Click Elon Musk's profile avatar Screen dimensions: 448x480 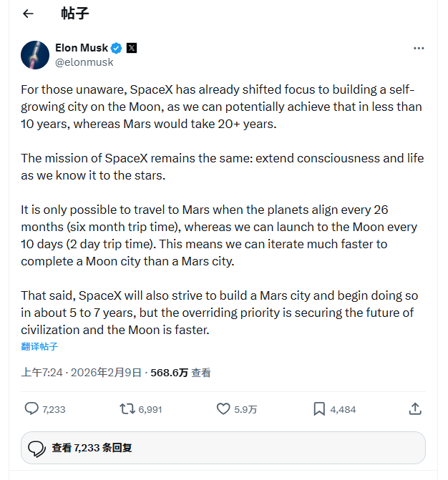(35, 55)
